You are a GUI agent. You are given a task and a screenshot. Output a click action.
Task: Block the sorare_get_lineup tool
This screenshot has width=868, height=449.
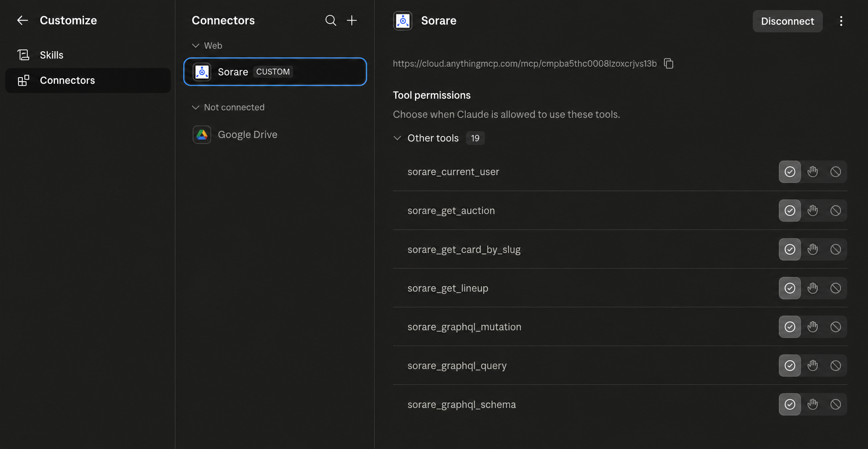836,288
